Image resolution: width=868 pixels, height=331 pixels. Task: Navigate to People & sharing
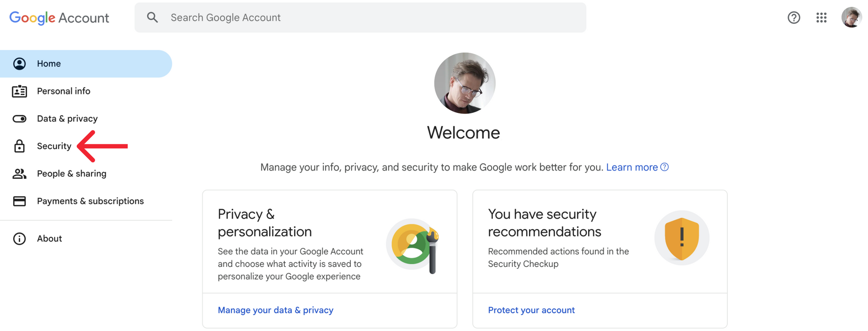86,173
